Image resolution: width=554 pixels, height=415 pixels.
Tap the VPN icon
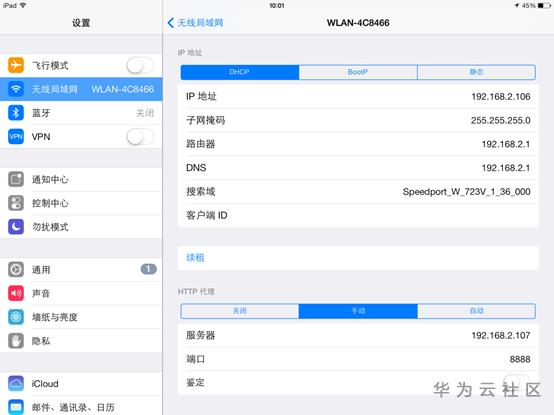click(x=16, y=137)
